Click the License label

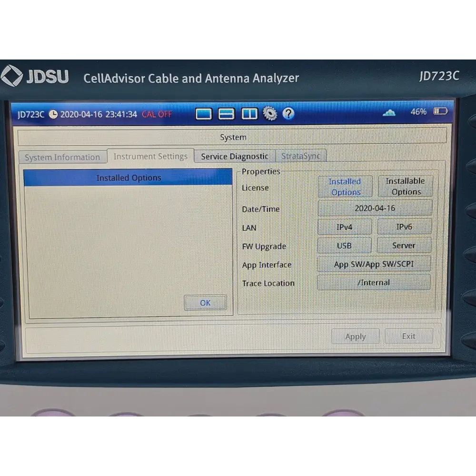(255, 188)
